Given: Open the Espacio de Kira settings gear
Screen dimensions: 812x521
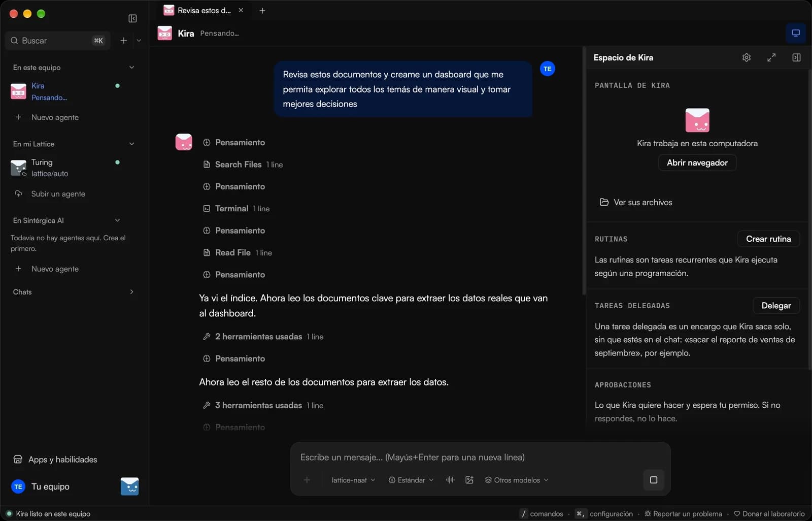Looking at the screenshot, I should 746,57.
